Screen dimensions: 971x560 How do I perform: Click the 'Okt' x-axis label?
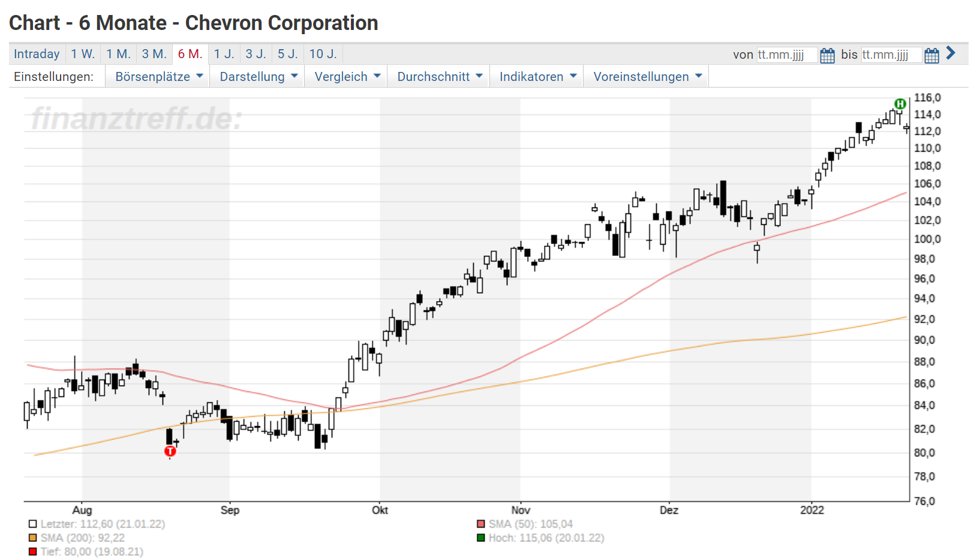(380, 510)
